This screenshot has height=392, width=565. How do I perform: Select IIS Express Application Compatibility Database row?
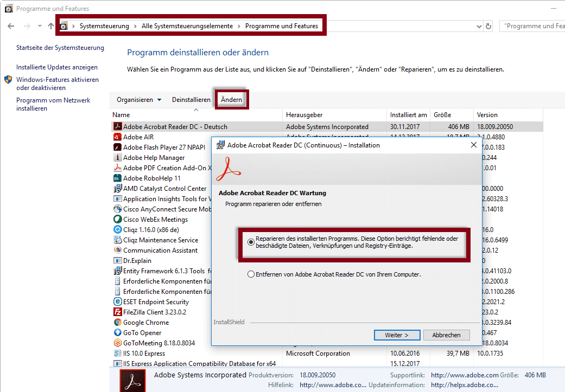pos(327,364)
